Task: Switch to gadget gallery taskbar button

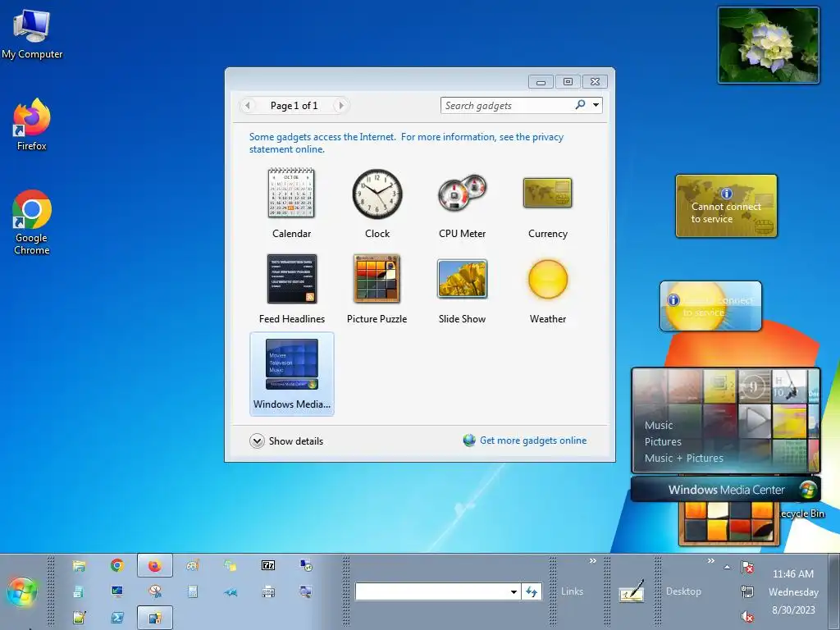Action: (155, 618)
